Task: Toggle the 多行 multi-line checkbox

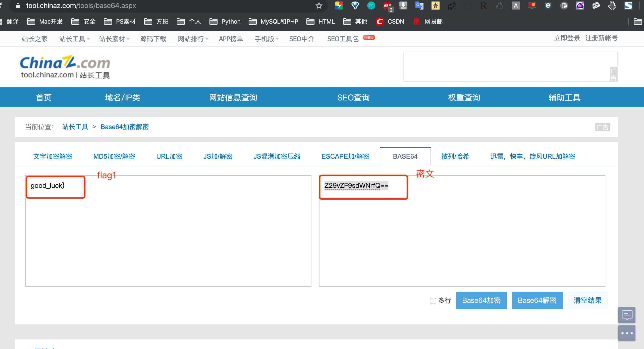Action: click(433, 301)
